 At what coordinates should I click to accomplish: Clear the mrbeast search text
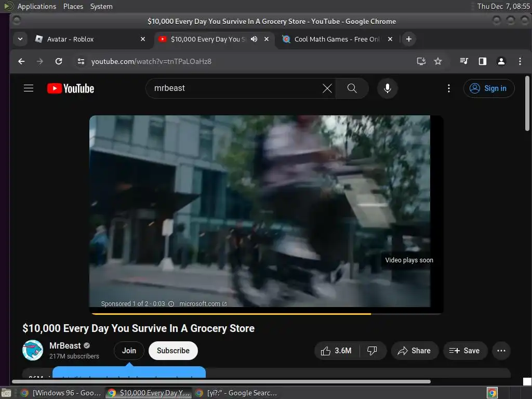point(327,88)
